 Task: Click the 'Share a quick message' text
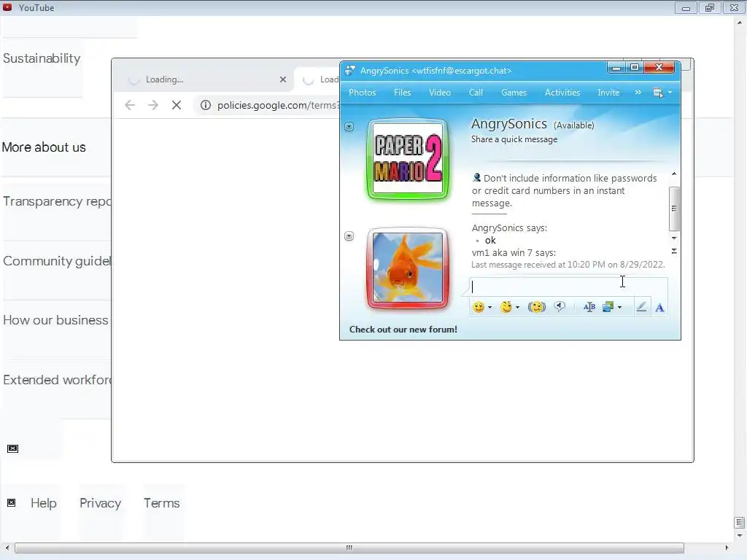[514, 139]
